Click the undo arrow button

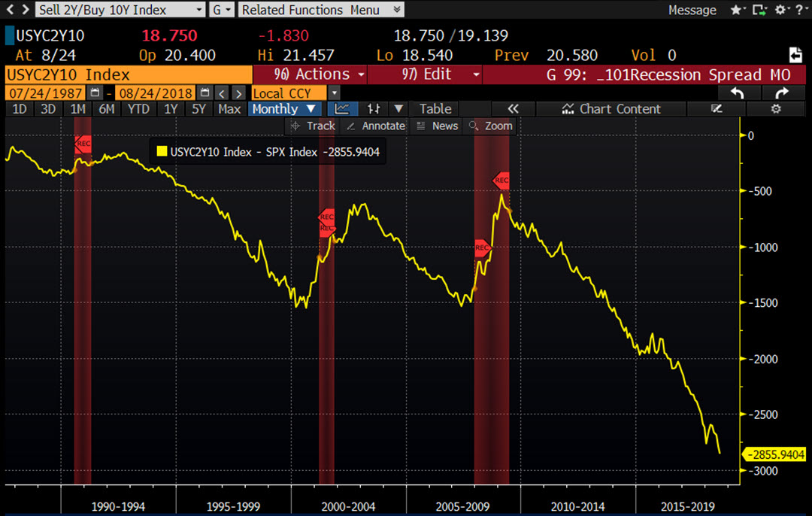(x=738, y=93)
